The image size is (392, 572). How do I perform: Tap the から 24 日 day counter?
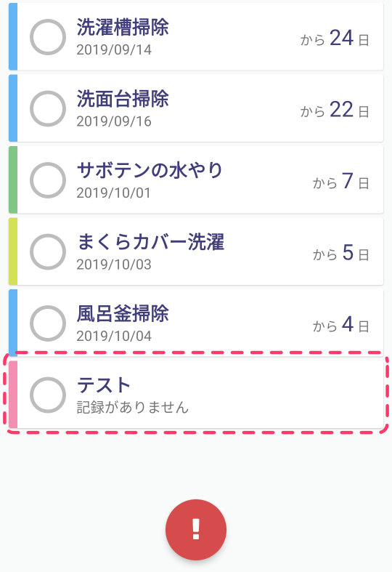click(x=335, y=38)
